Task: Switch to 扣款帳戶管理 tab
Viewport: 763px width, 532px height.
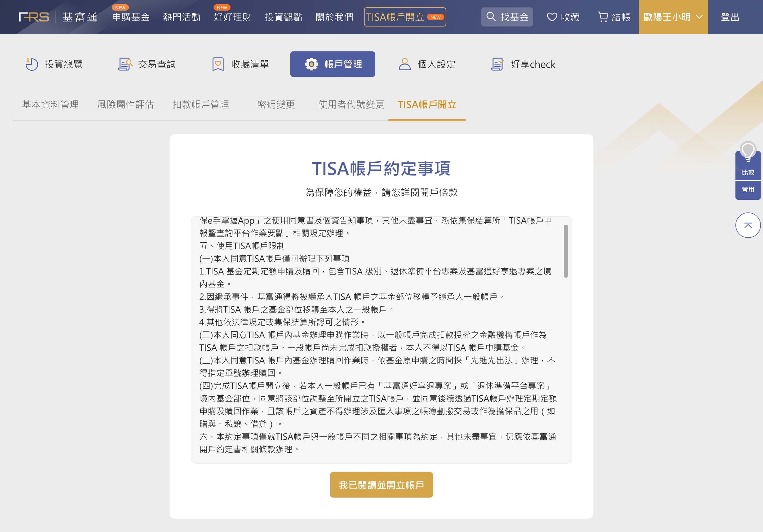Action: coord(201,105)
